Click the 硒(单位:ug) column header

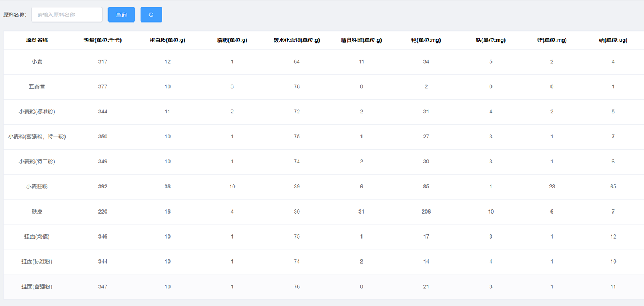click(x=613, y=40)
